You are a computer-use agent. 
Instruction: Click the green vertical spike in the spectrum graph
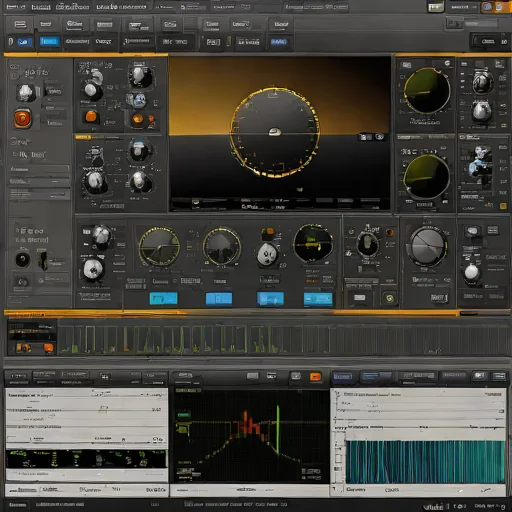[x=278, y=429]
